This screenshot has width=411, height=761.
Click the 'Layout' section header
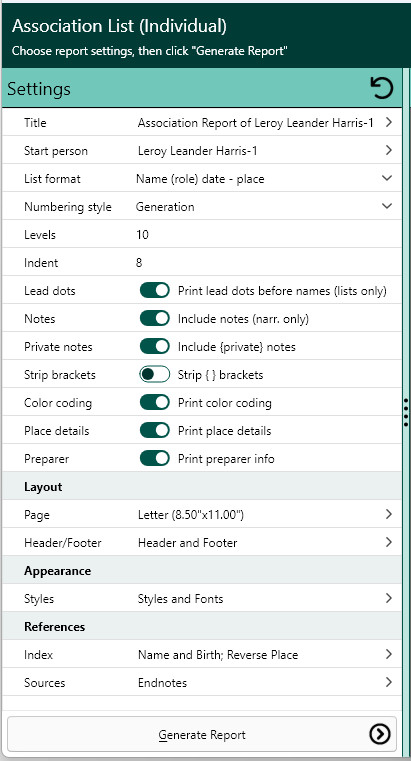[x=43, y=487]
